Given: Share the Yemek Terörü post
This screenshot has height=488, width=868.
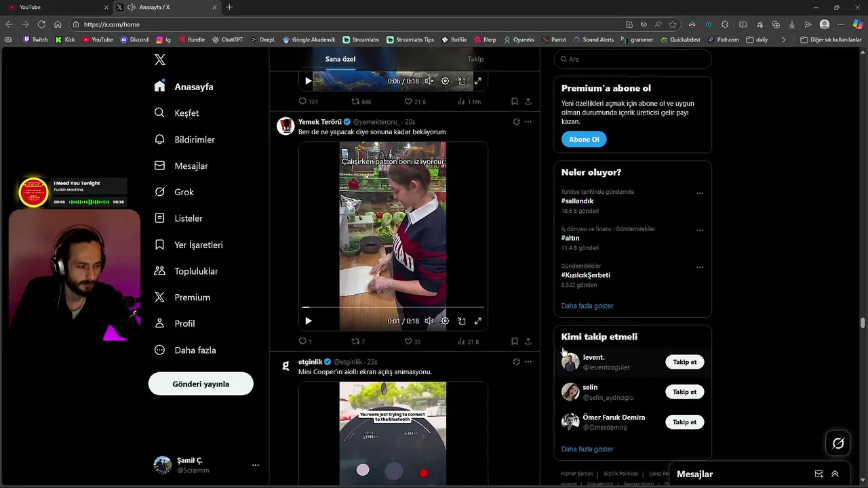Looking at the screenshot, I should coord(528,342).
